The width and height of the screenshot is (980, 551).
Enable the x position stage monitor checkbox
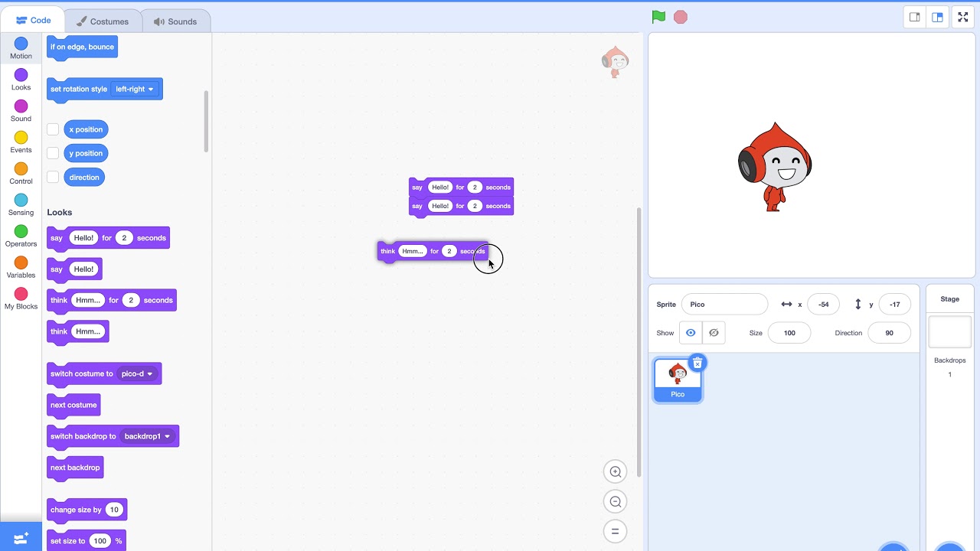click(x=52, y=129)
